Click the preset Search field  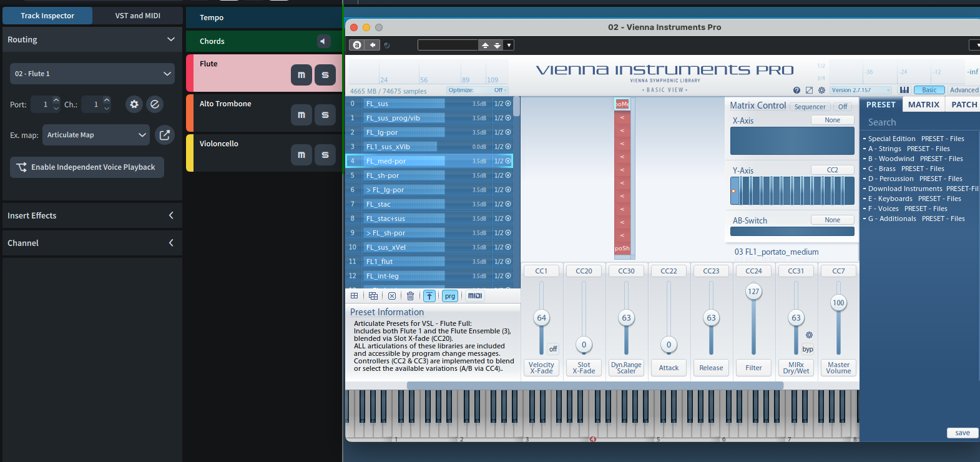919,122
